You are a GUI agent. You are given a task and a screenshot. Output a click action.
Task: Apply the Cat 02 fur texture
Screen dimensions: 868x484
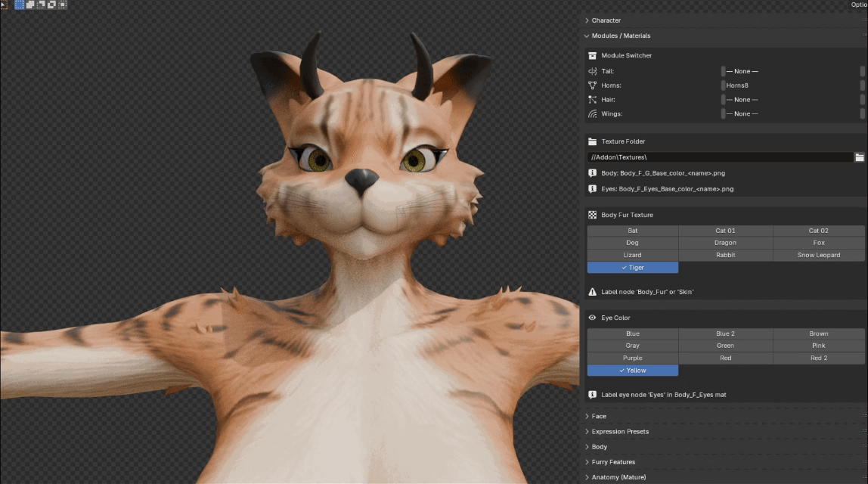tap(819, 231)
